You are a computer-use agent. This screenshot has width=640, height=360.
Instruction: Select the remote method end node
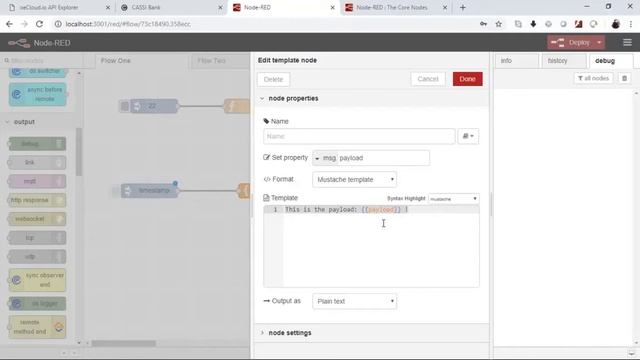click(x=37, y=327)
